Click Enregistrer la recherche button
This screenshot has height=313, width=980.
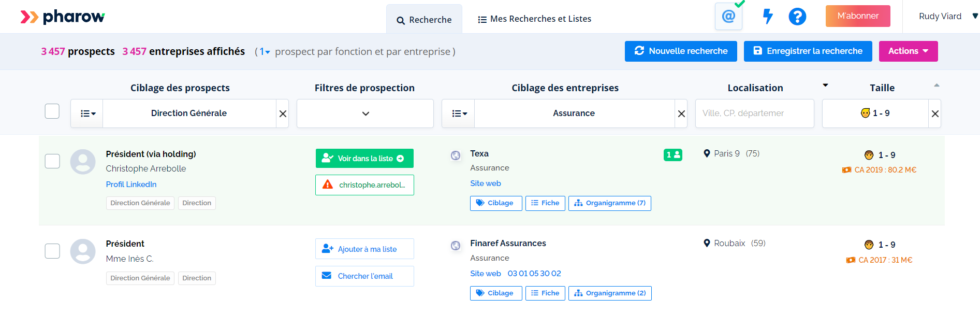pyautogui.click(x=808, y=51)
